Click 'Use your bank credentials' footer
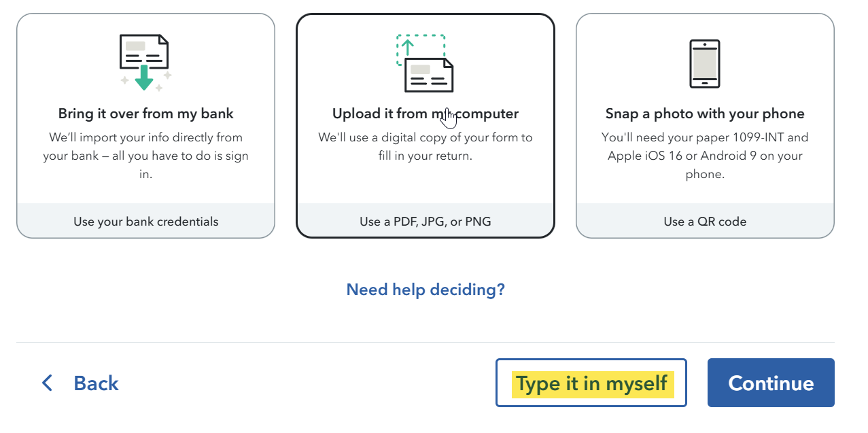Image resolution: width=868 pixels, height=433 pixels. (x=145, y=221)
